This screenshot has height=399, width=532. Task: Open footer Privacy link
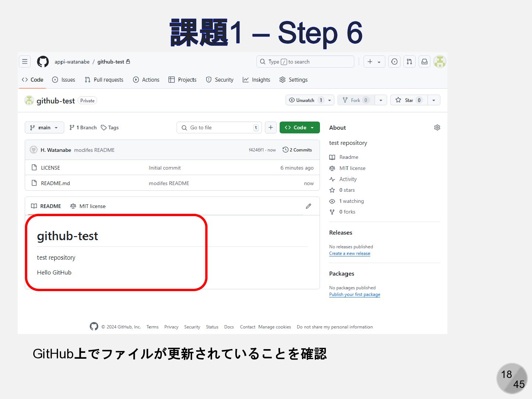[171, 327]
